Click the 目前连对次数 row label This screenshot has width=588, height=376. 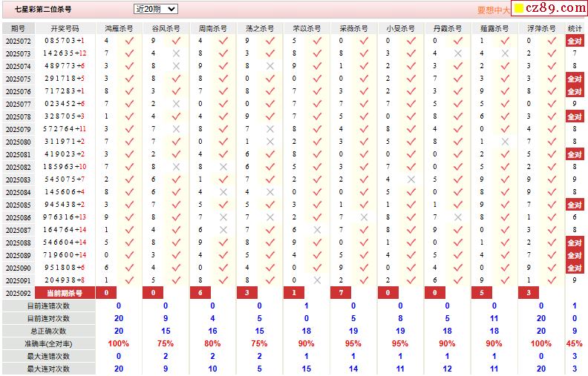click(48, 319)
